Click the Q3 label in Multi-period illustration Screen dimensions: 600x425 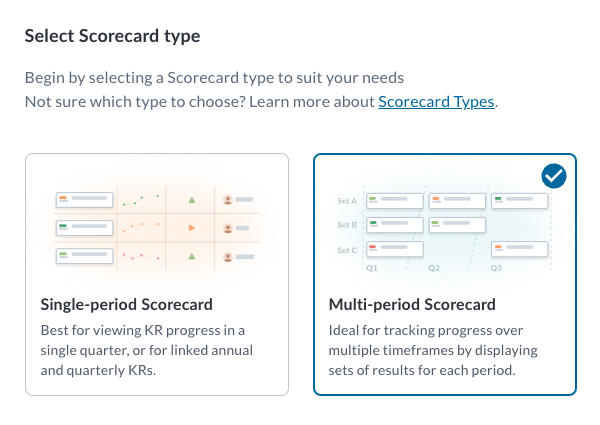click(x=496, y=268)
